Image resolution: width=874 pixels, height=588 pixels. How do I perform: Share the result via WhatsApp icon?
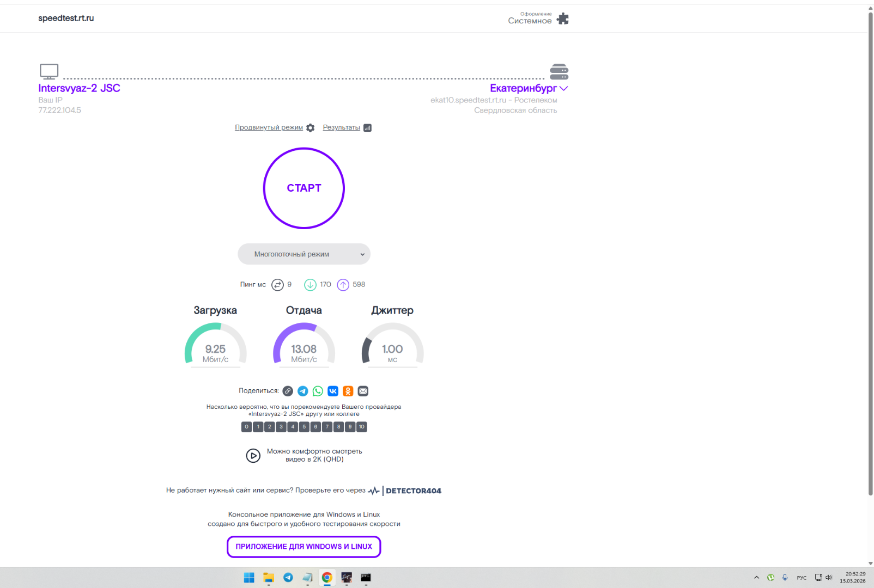point(318,391)
